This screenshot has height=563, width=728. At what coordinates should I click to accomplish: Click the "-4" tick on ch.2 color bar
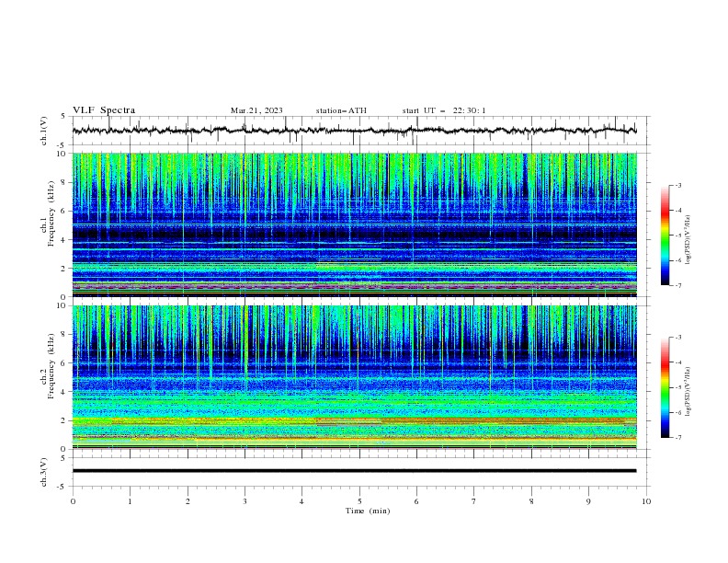point(678,362)
